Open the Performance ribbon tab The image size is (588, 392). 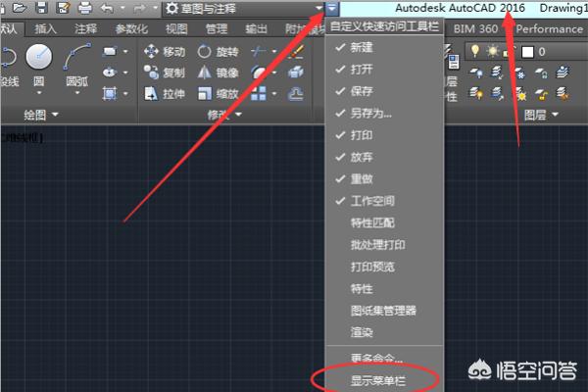pyautogui.click(x=550, y=28)
